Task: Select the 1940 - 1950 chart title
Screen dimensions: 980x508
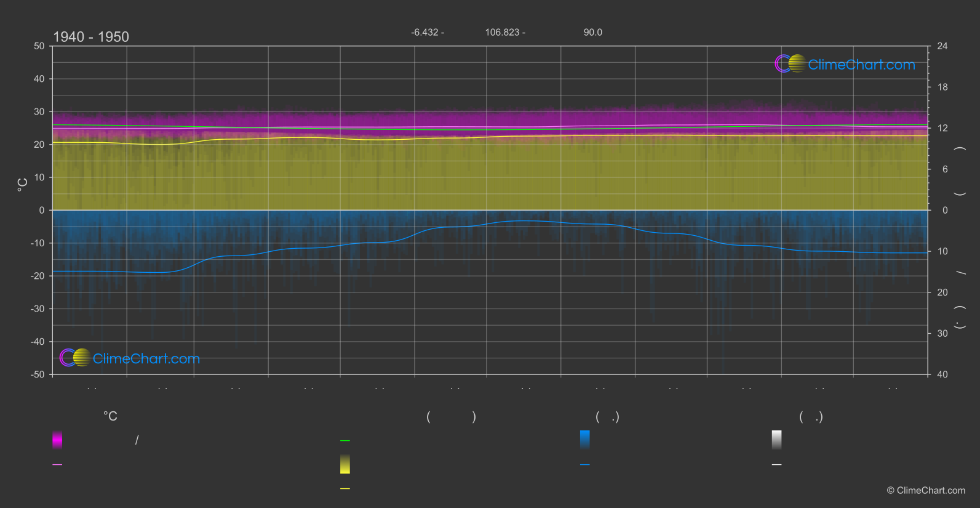Action: pyautogui.click(x=91, y=37)
